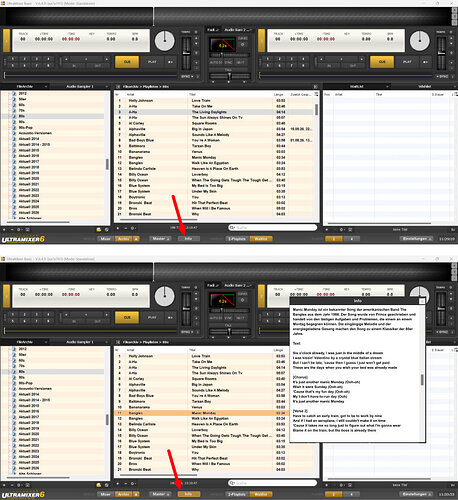Image resolution: width=458 pixels, height=500 pixels.
Task: Click mixer gear settings icon in lower screenshot
Action: [243, 300]
